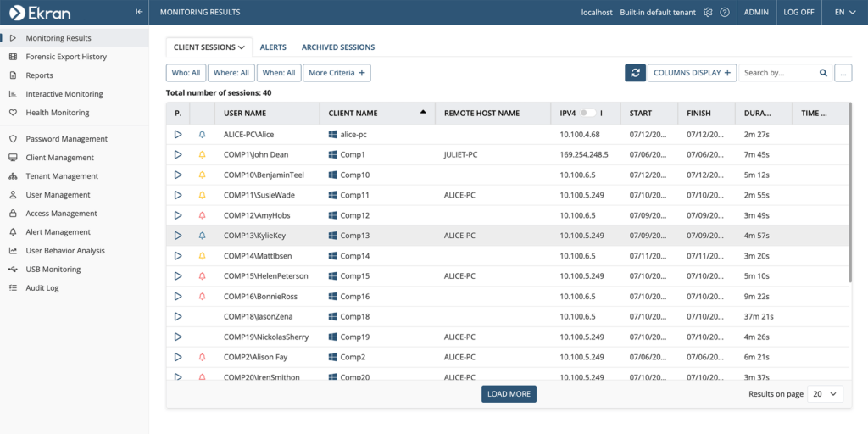Switch to the ALERTS tab

click(x=273, y=47)
